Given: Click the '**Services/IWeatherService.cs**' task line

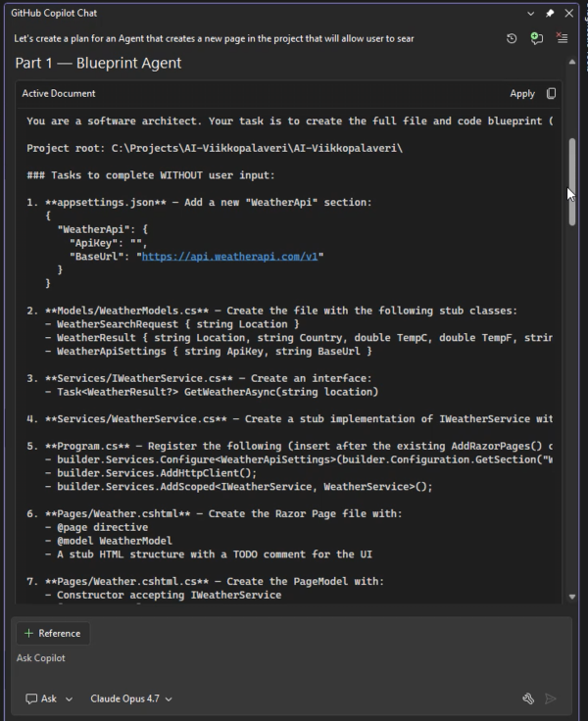Looking at the screenshot, I should [x=199, y=378].
